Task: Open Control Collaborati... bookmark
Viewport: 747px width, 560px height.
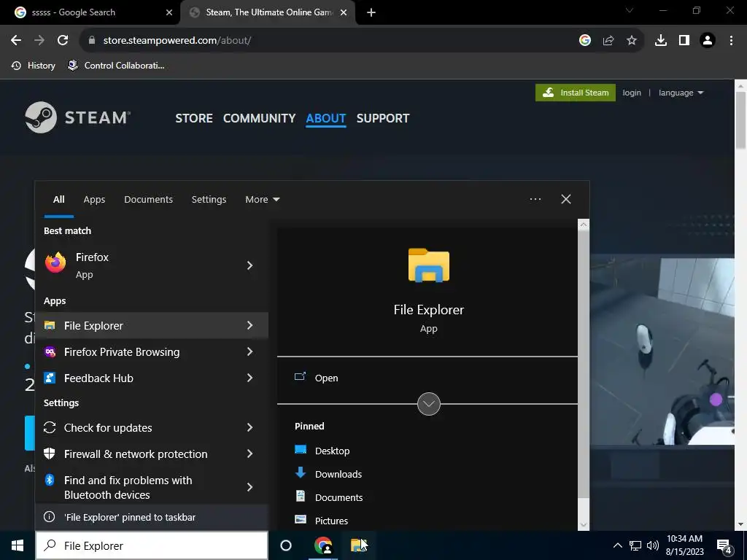Action: tap(116, 66)
